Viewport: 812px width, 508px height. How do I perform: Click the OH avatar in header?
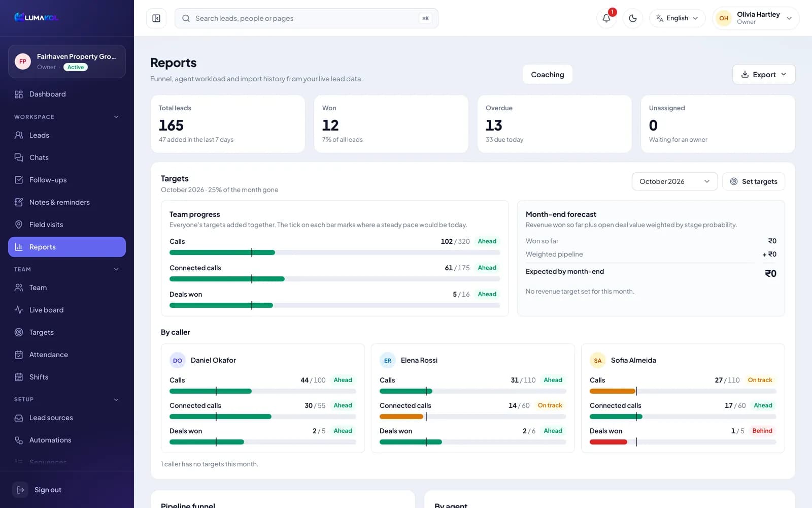(x=724, y=18)
